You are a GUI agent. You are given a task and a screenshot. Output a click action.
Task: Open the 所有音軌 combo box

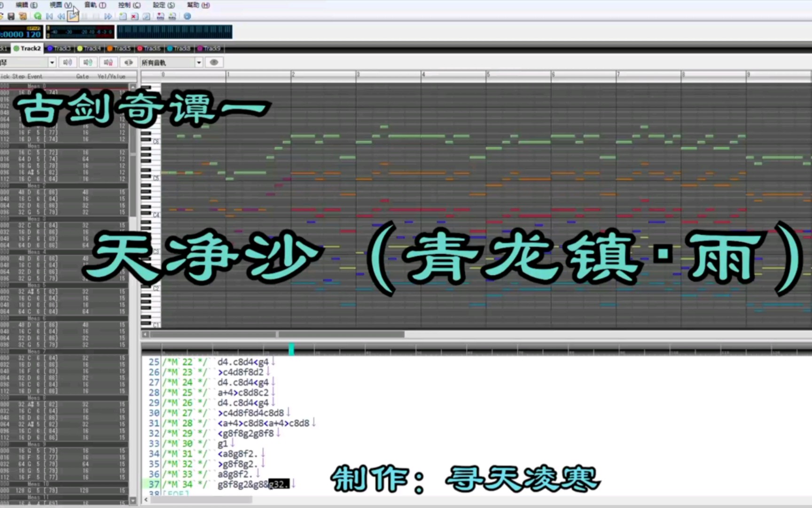(x=172, y=63)
